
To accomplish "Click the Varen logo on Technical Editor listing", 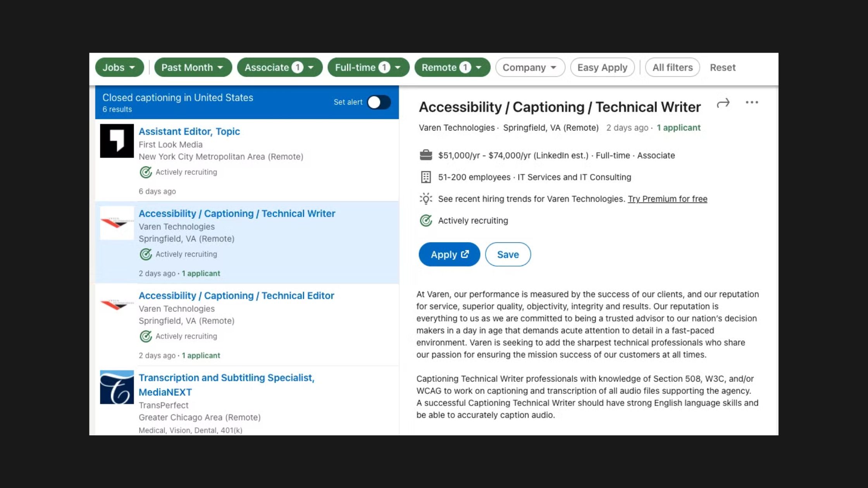I will pos(117,305).
